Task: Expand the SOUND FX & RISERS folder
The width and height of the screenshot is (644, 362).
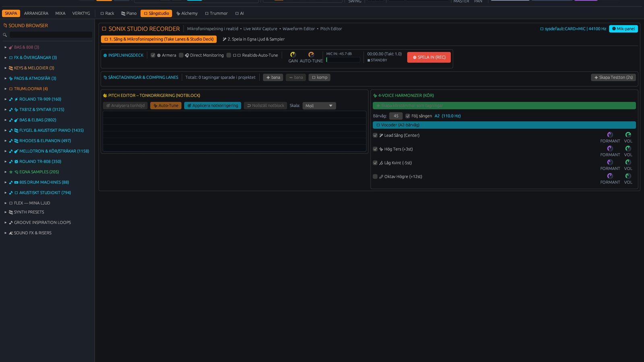Action: 6,233
